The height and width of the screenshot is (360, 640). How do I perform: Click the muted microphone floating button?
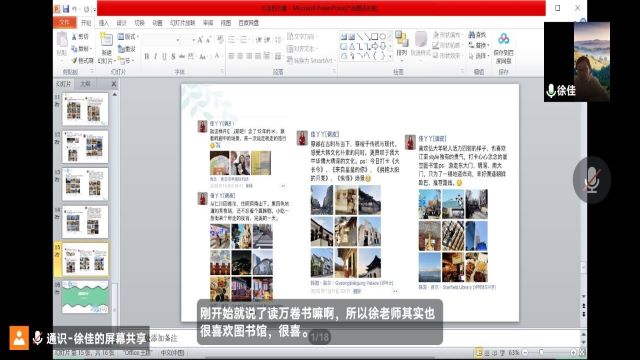591,180
